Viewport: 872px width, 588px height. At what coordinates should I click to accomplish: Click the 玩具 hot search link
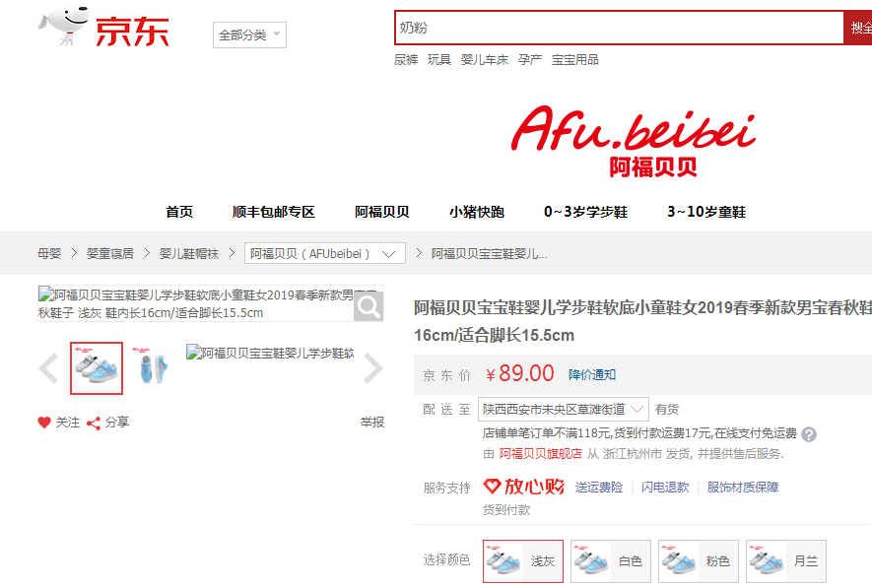tap(439, 60)
